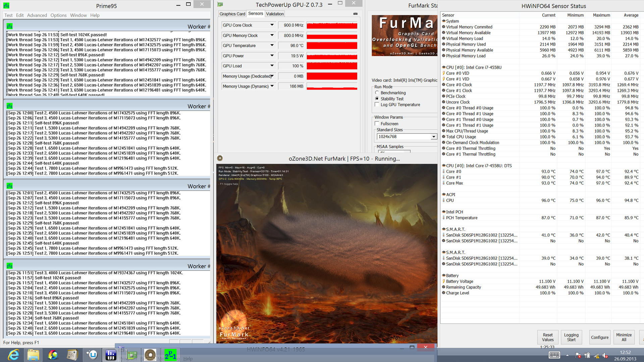Switch to Validation tab in GPU-Z
The image size is (644, 362).
point(275,14)
